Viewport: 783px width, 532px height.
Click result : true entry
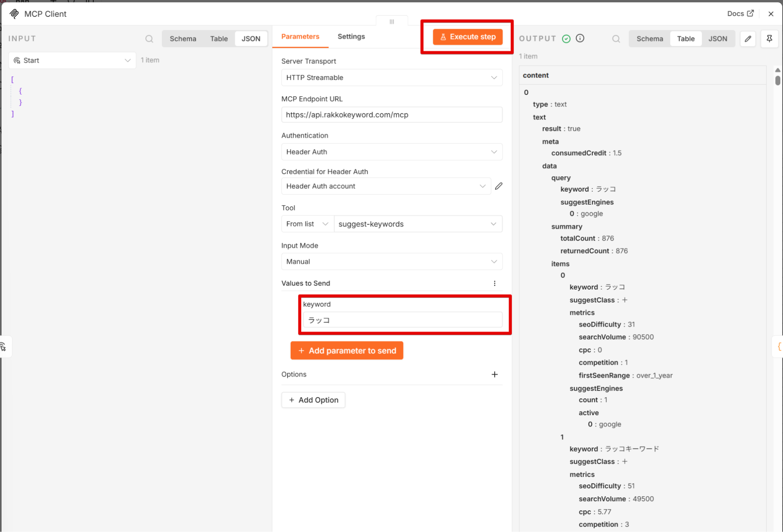click(x=561, y=128)
